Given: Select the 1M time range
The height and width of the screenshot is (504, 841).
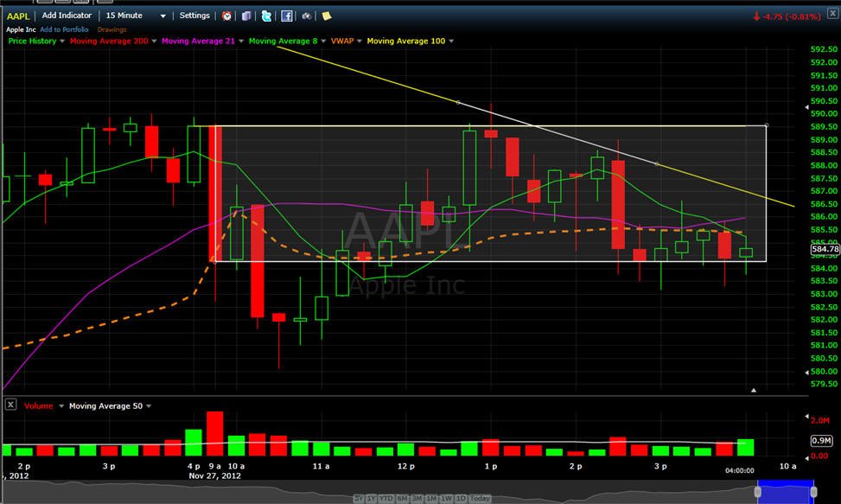Looking at the screenshot, I should point(431,498).
